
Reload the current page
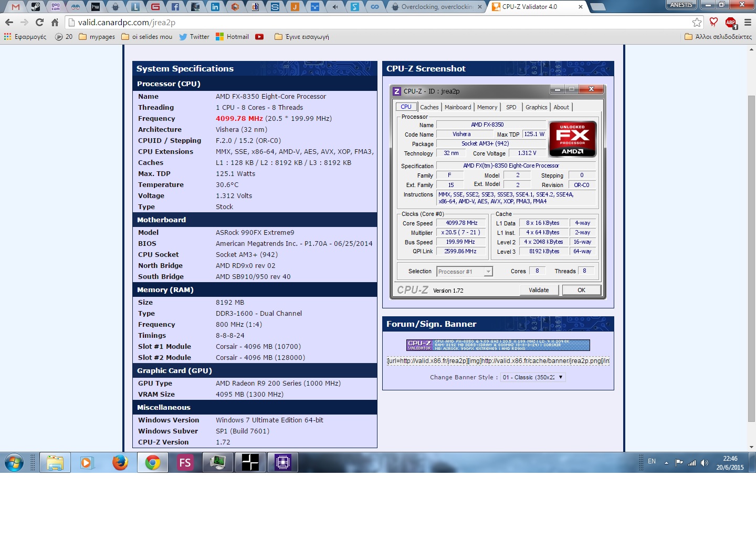click(x=39, y=22)
